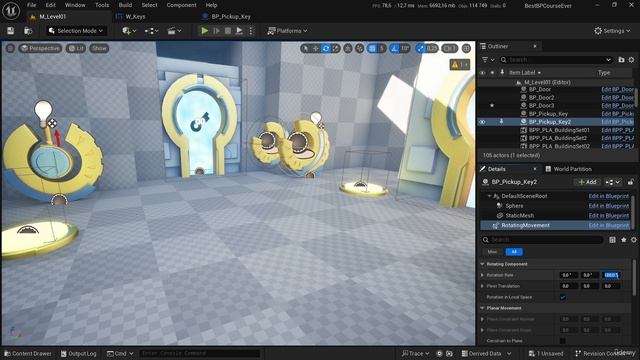Screen dimensions: 640x360
Task: Open the Window menu
Action: tap(75, 5)
